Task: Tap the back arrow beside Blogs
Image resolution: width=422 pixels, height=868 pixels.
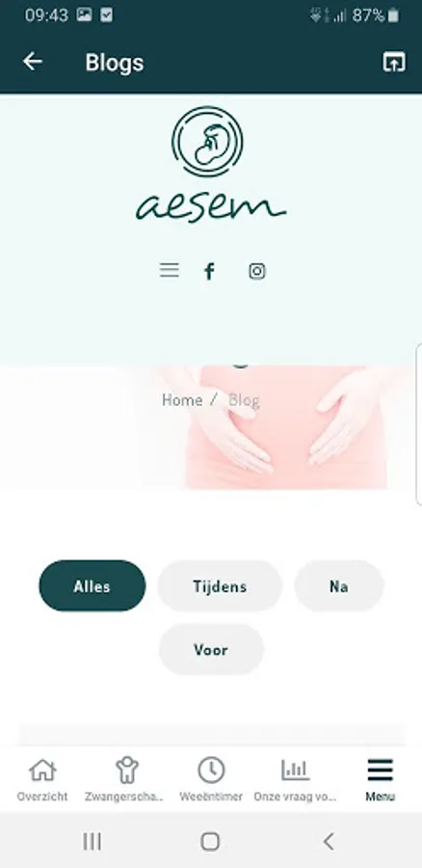Action: [x=32, y=62]
